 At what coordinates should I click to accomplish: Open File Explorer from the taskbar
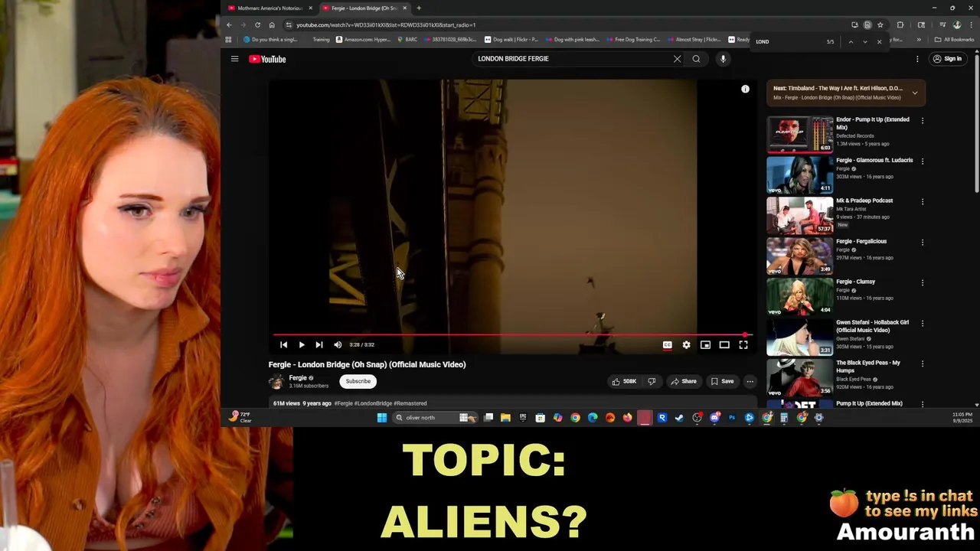(505, 418)
